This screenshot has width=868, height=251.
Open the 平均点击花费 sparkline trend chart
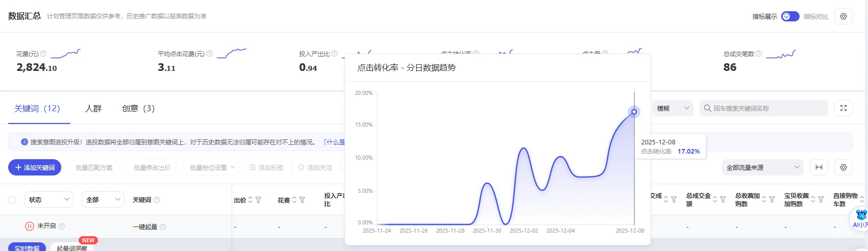tap(231, 53)
